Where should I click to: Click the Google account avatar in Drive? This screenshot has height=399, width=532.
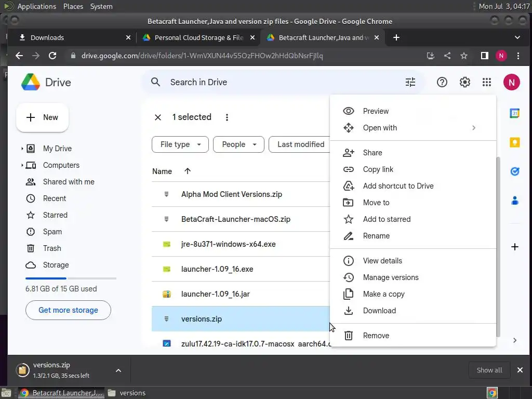511,82
